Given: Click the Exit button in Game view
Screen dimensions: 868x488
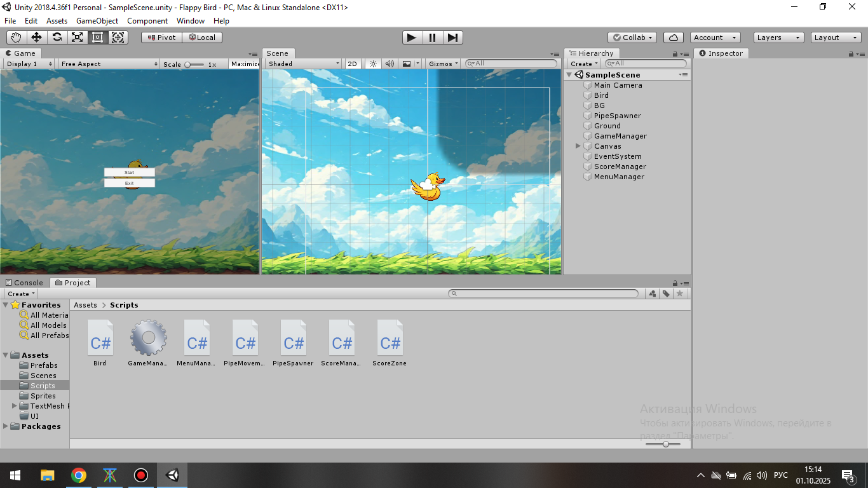Looking at the screenshot, I should pyautogui.click(x=130, y=183).
